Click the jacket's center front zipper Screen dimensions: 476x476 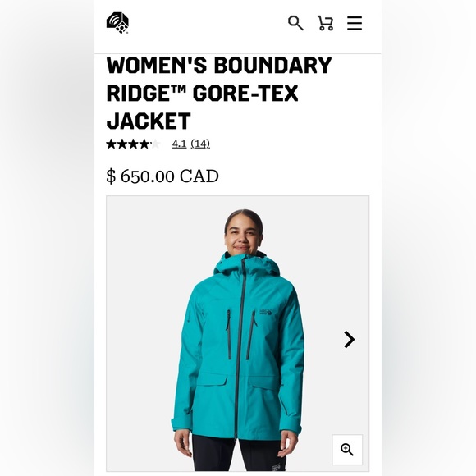[239, 349]
